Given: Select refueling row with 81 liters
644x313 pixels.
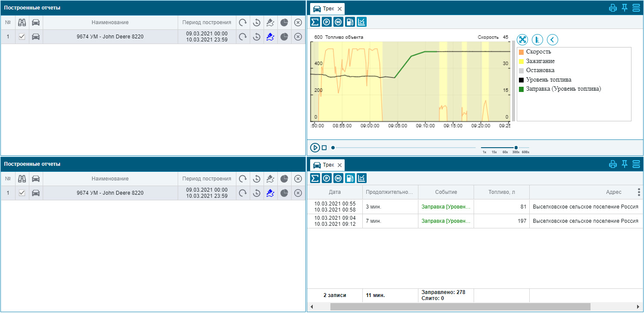Looking at the screenshot, I should (475, 207).
